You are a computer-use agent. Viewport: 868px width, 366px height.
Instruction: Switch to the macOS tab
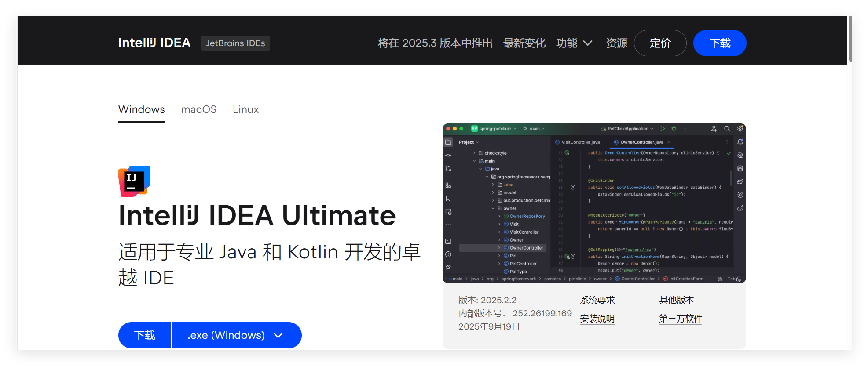[x=199, y=109]
